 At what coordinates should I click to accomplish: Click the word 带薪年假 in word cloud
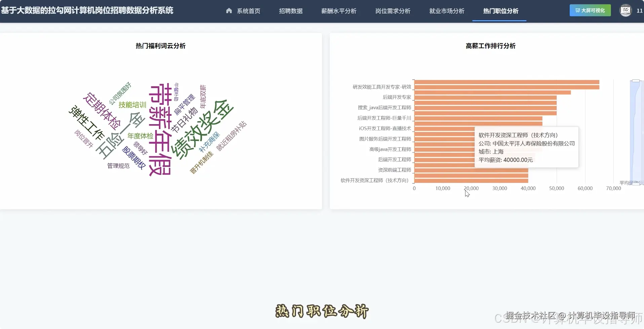click(x=160, y=128)
